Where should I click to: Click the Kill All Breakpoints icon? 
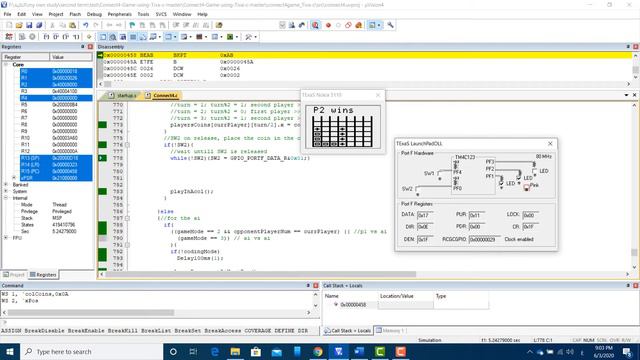(x=358, y=25)
